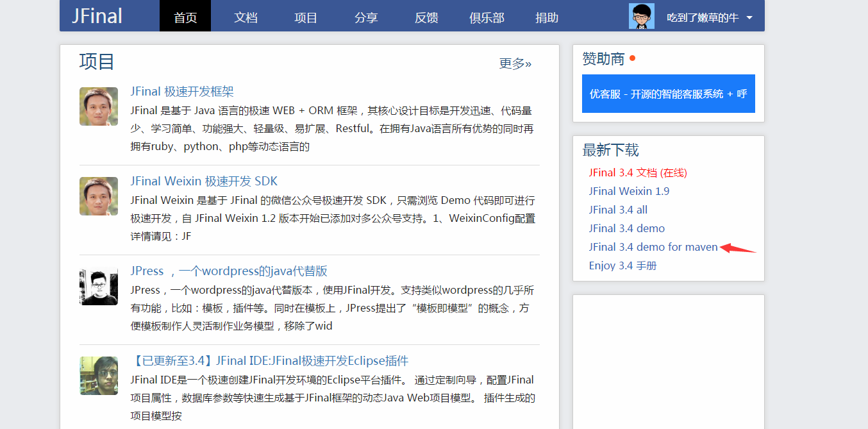Image resolution: width=868 pixels, height=429 pixels.
Task: Select the 首页 navigation tab
Action: point(185,16)
